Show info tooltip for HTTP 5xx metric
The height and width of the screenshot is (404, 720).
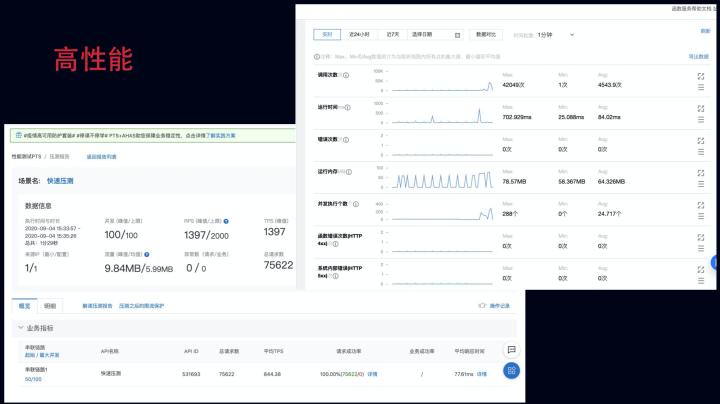[x=336, y=276]
